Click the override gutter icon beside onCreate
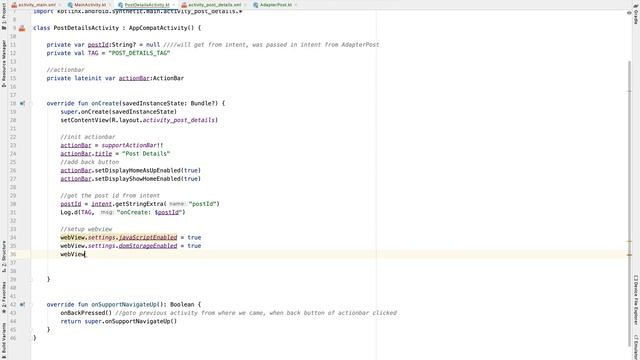The image size is (640, 360). point(22,103)
